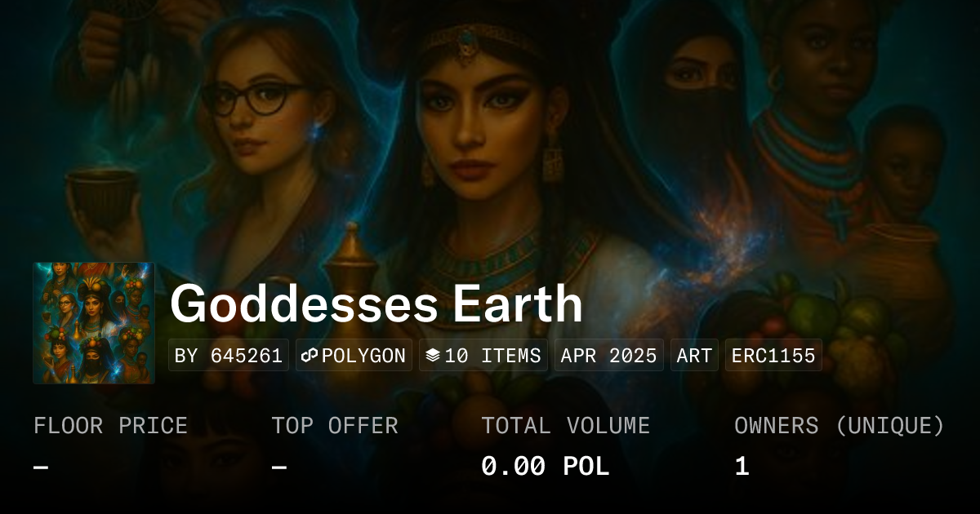Open the Goddesses Earth collection thumbnail
The image size is (980, 514).
pos(94,323)
